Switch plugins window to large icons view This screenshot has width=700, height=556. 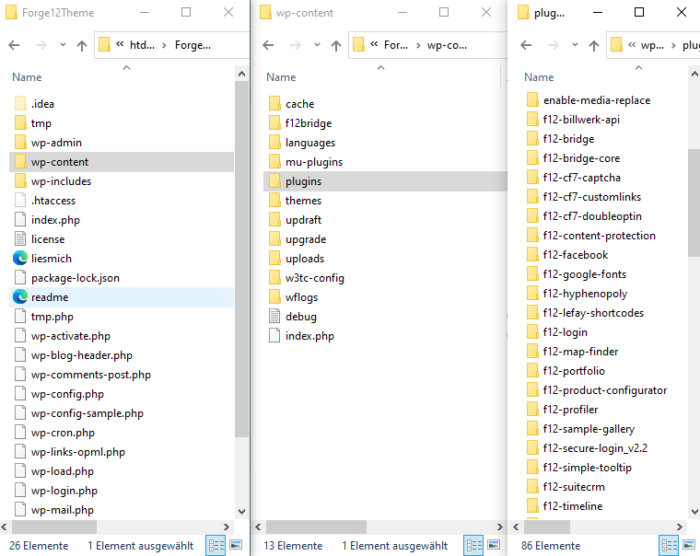689,545
